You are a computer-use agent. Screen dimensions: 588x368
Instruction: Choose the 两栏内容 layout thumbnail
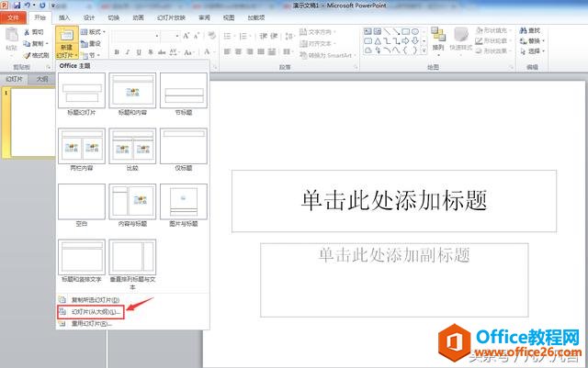point(82,147)
